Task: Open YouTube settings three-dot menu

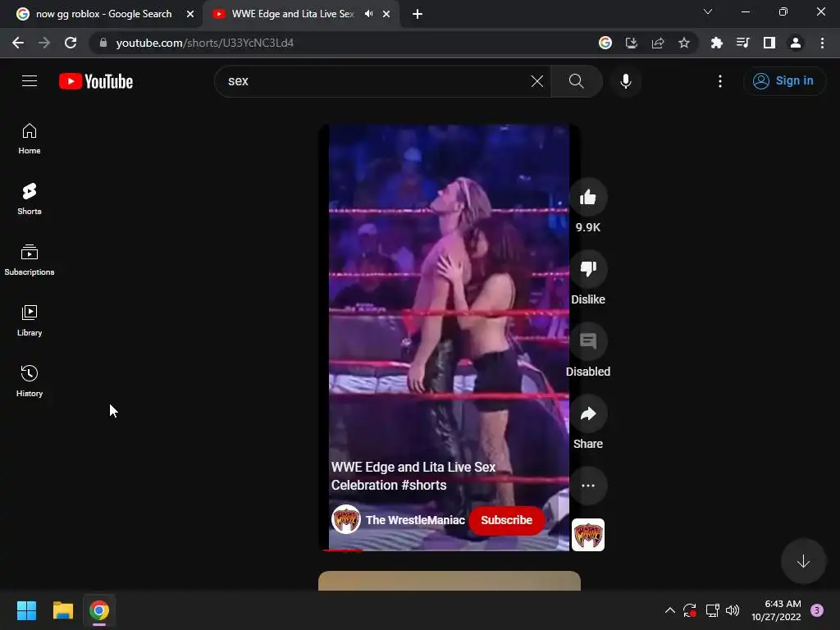Action: tap(720, 81)
